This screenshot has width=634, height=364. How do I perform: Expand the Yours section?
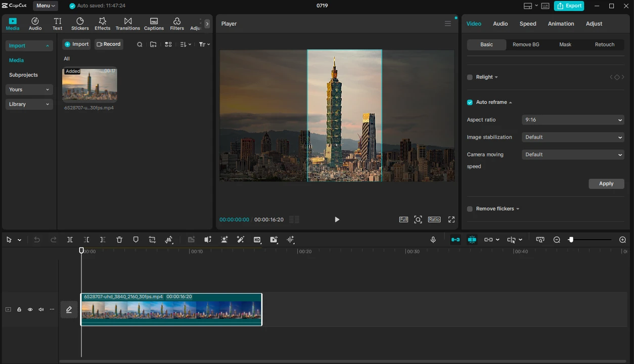click(x=29, y=89)
